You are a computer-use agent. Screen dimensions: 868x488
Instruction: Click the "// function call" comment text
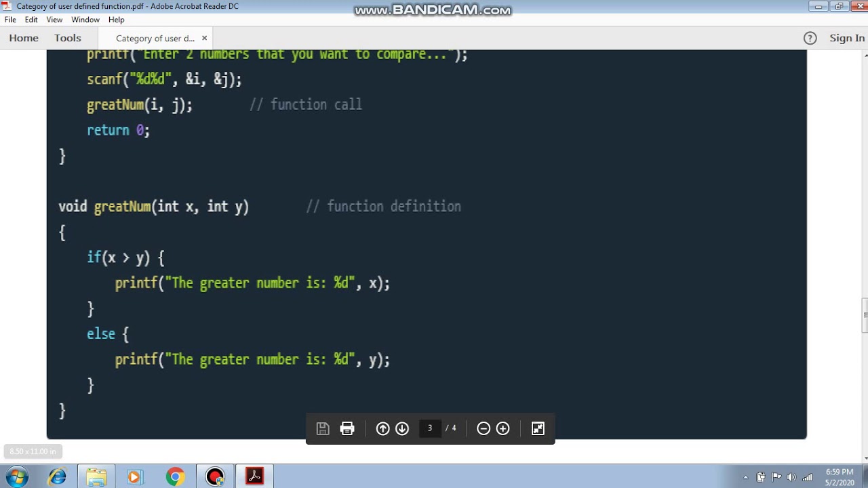click(x=306, y=104)
